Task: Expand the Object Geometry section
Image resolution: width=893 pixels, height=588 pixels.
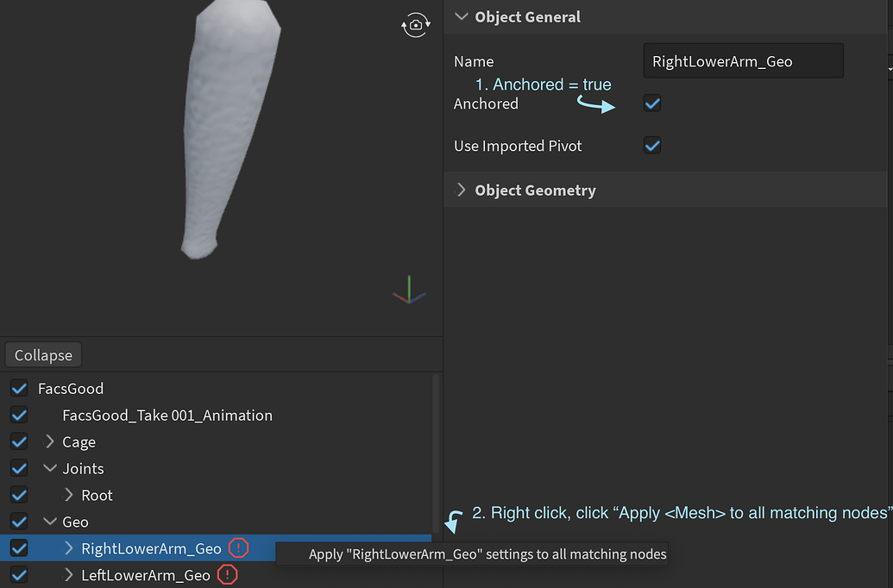Action: 462,190
